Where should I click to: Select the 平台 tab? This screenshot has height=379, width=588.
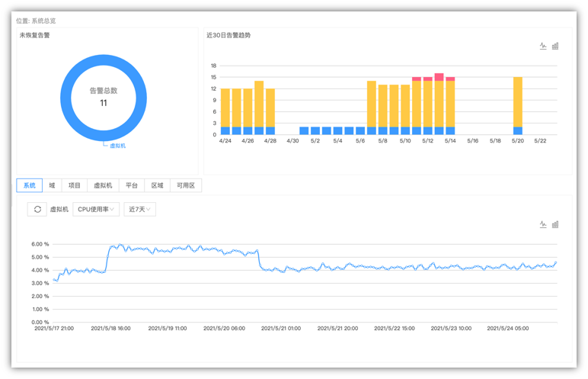pyautogui.click(x=132, y=185)
